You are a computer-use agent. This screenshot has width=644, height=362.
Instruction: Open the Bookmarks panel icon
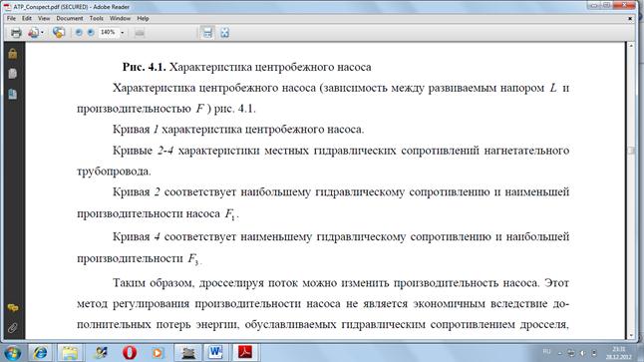point(13,94)
